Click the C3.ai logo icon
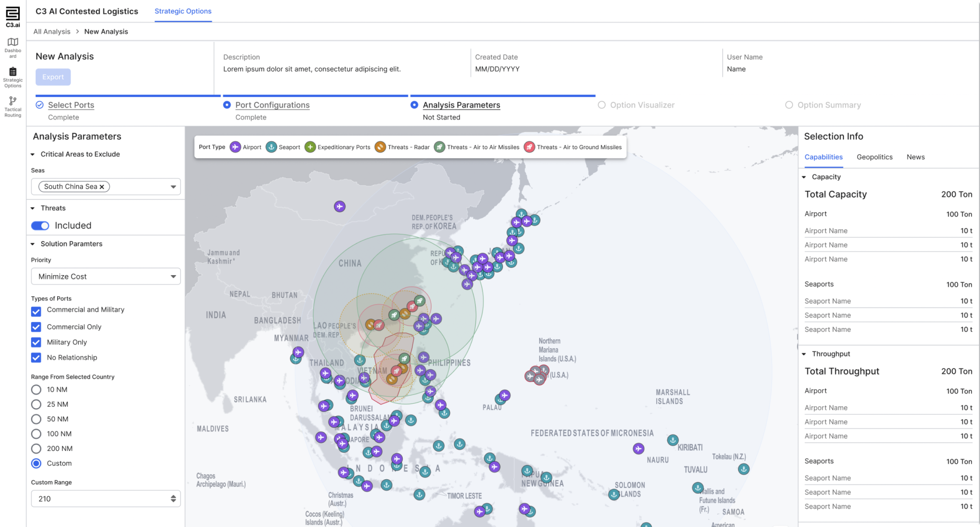This screenshot has width=980, height=527. (13, 17)
